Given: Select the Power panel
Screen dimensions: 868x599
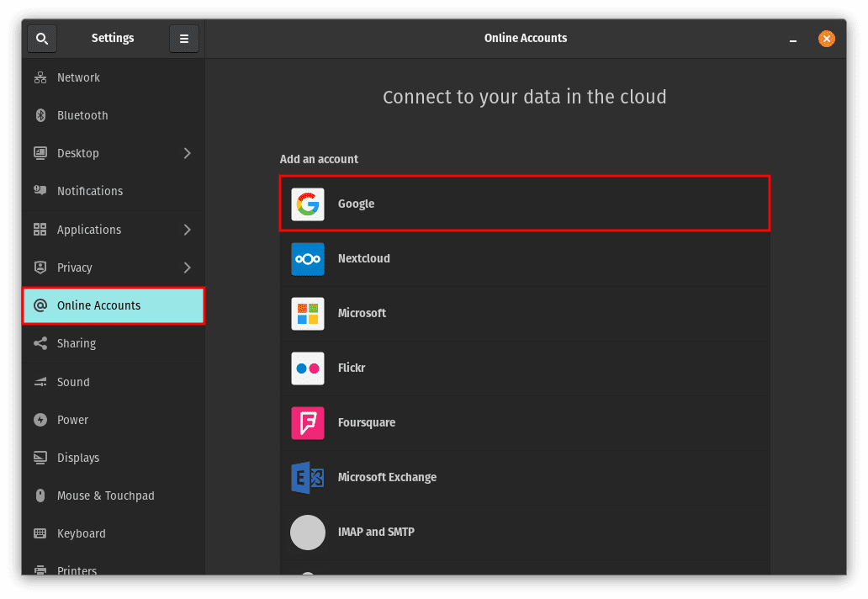Looking at the screenshot, I should coord(114,420).
